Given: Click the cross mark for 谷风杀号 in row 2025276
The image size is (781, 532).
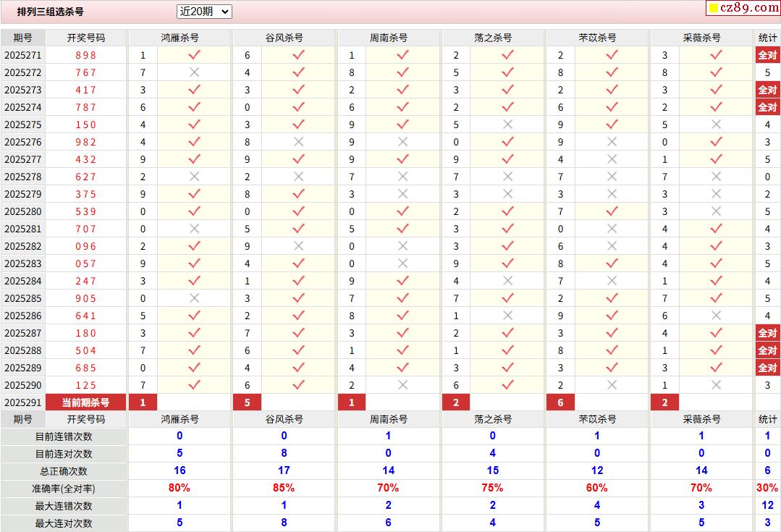Looking at the screenshot, I should click(x=298, y=142).
